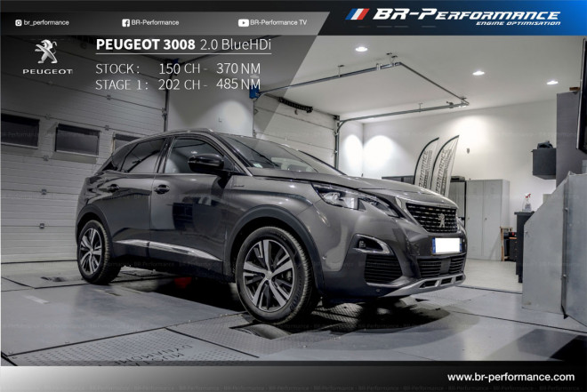Click the STAGE 1 power figures row
The width and height of the screenshot is (587, 392).
(x=176, y=84)
